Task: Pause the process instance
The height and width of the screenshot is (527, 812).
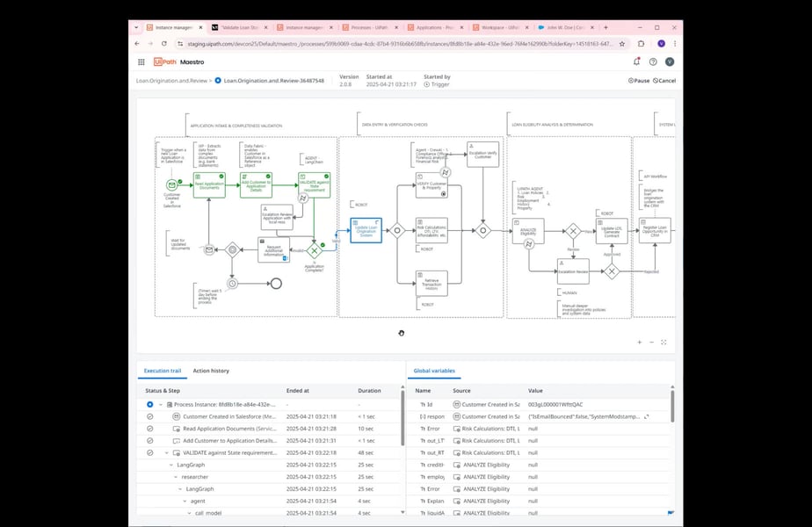Action: pyautogui.click(x=639, y=81)
